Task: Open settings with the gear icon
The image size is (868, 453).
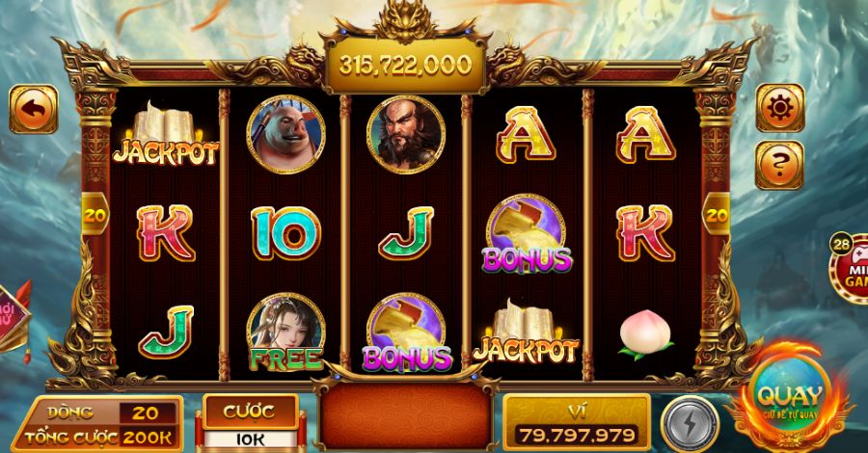Action: [x=780, y=108]
